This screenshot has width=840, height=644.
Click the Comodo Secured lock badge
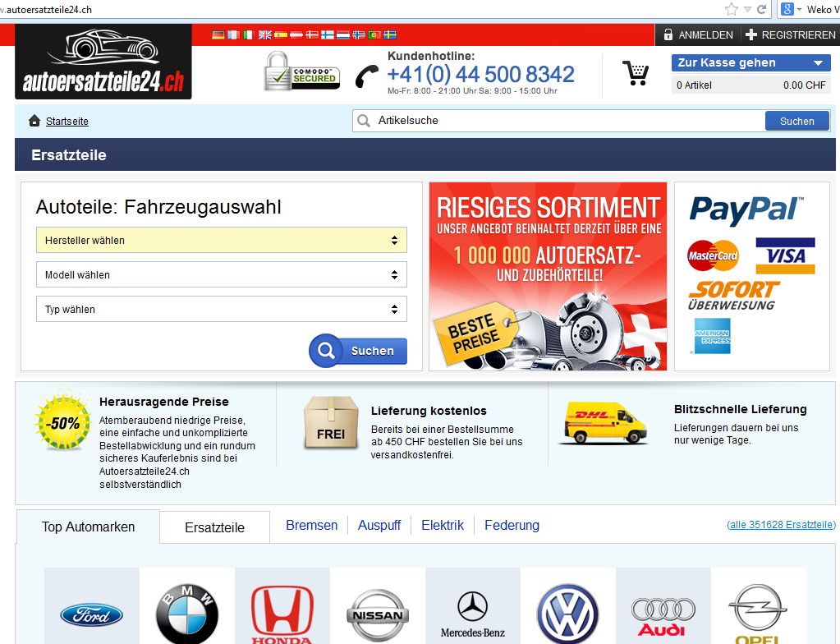(301, 71)
